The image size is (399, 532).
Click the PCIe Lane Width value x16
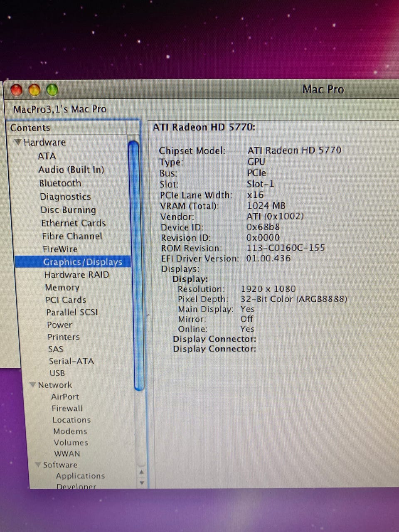click(x=255, y=195)
